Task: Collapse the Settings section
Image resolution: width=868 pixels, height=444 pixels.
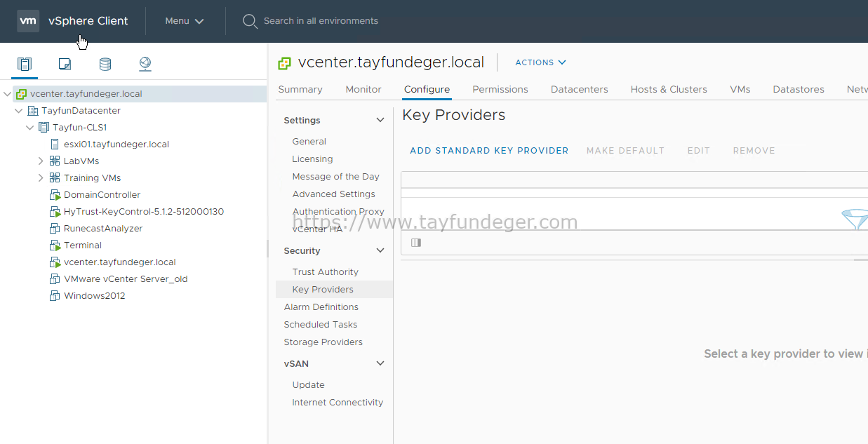Action: pyautogui.click(x=380, y=121)
